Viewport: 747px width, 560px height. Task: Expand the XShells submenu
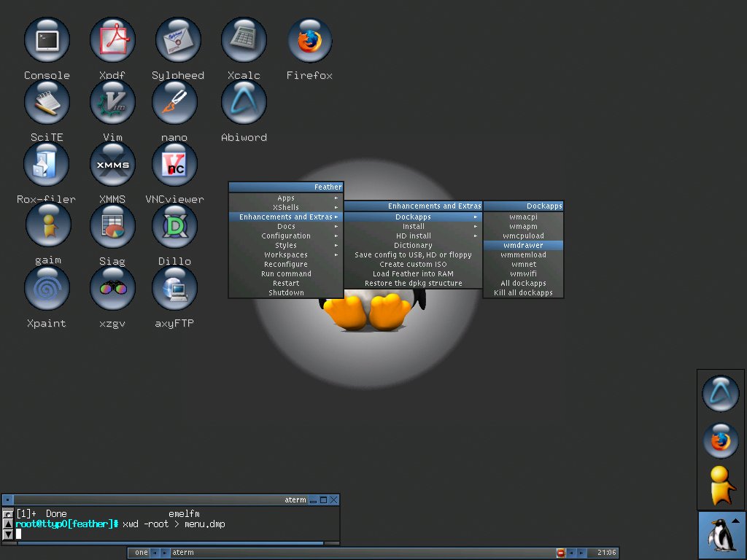[286, 207]
